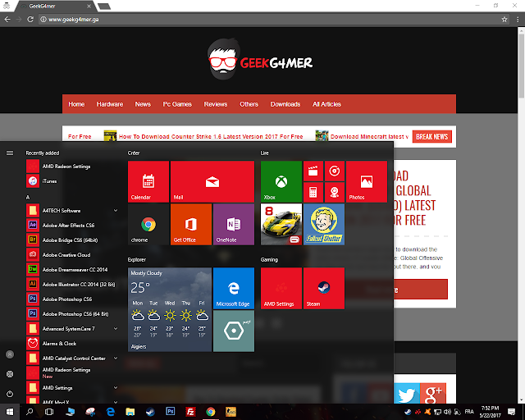Open Home in the site menu

[76, 104]
